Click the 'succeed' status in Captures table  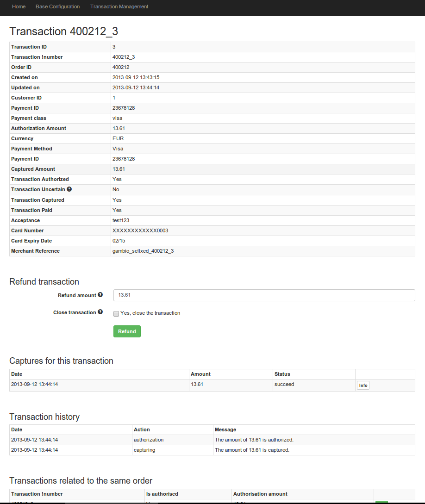pos(284,384)
